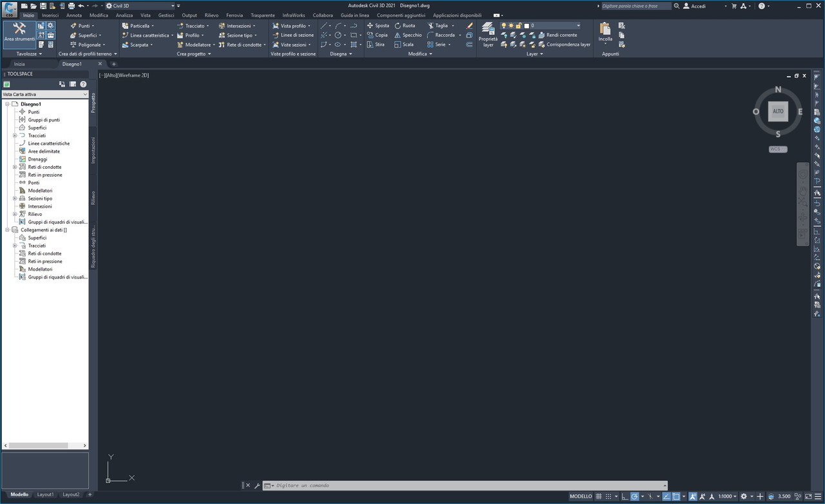825x504 pixels.
Task: Click the keyword search input field
Action: [x=636, y=6]
